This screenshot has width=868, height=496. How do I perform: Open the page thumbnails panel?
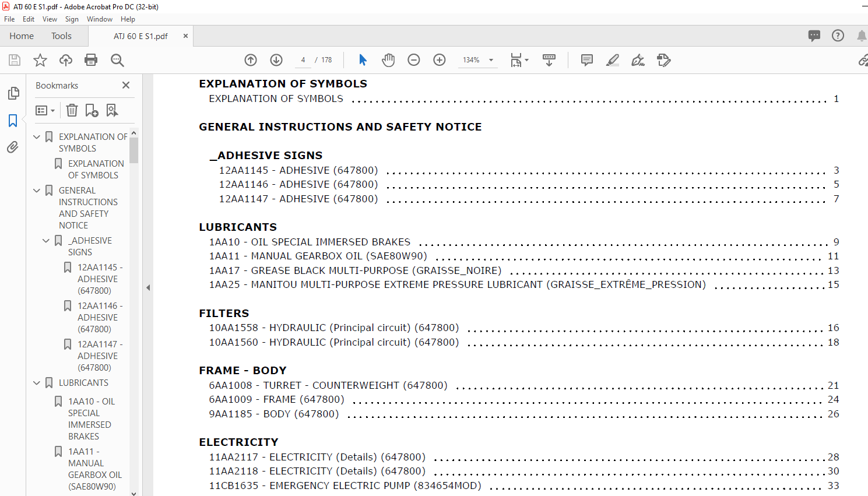pos(13,93)
